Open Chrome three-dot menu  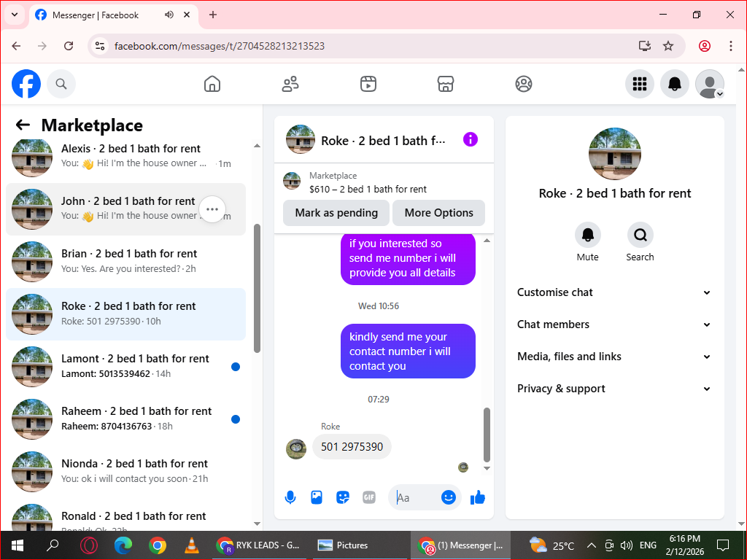(x=731, y=46)
